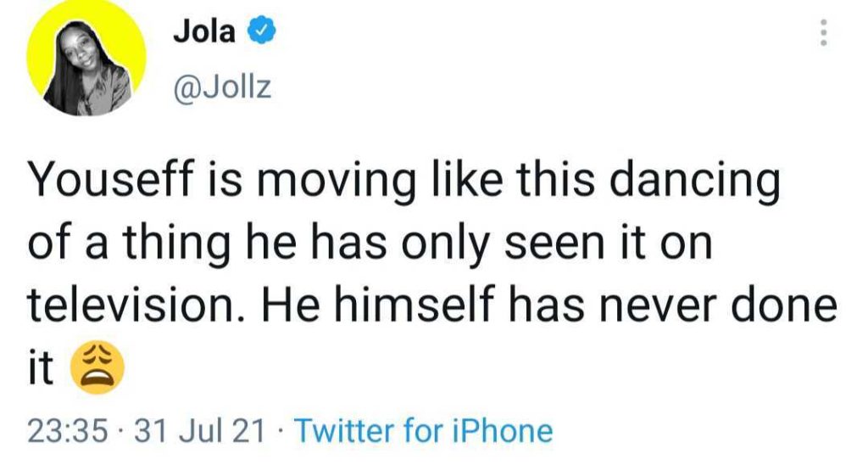Open the more options three-dot menu
This screenshot has width=868, height=465.
click(820, 32)
